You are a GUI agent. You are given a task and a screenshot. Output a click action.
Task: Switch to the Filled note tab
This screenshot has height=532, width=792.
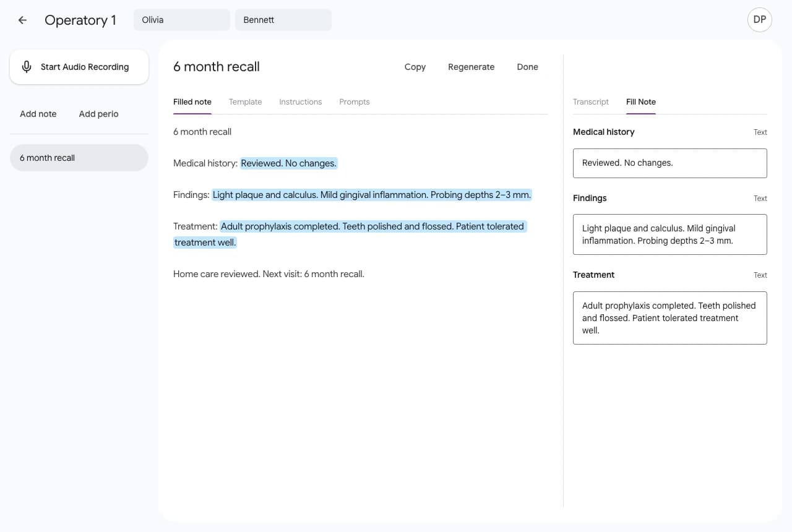coord(192,102)
